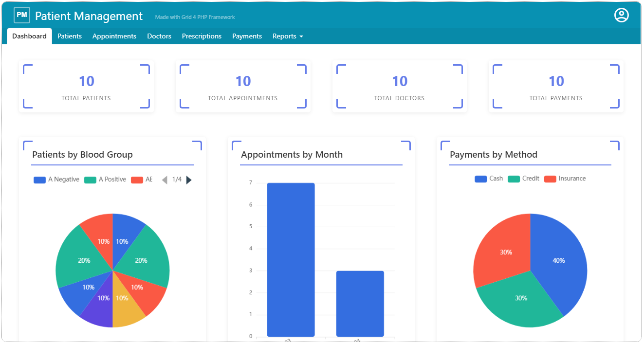Click the Total Patients card
The image size is (644, 344).
[86, 87]
